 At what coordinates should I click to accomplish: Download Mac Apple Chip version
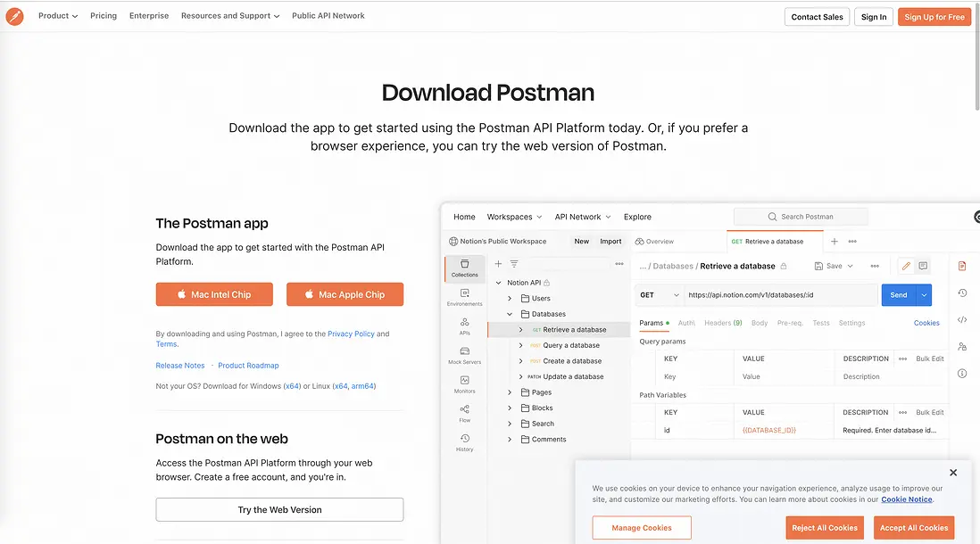(x=345, y=294)
